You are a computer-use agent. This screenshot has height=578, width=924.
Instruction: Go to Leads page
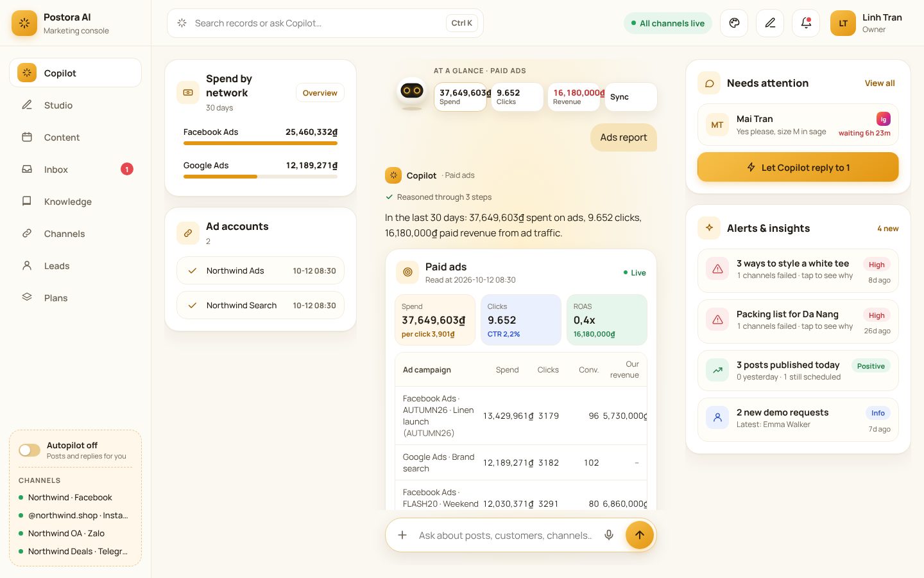[75, 265]
